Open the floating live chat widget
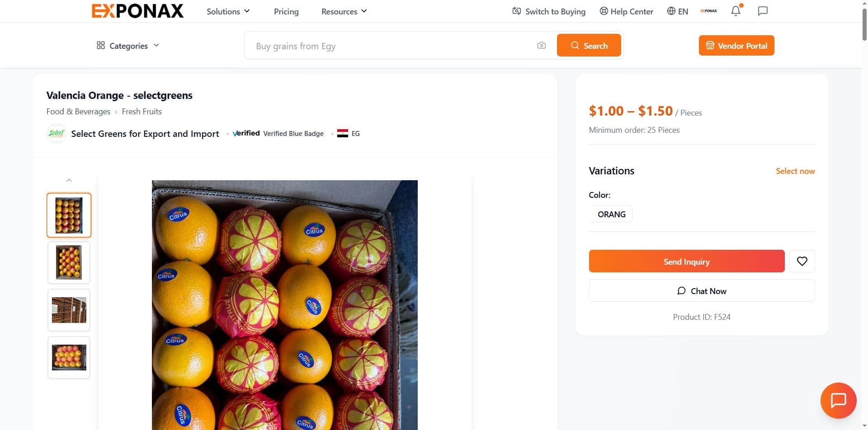Image resolution: width=868 pixels, height=430 pixels. coord(838,401)
